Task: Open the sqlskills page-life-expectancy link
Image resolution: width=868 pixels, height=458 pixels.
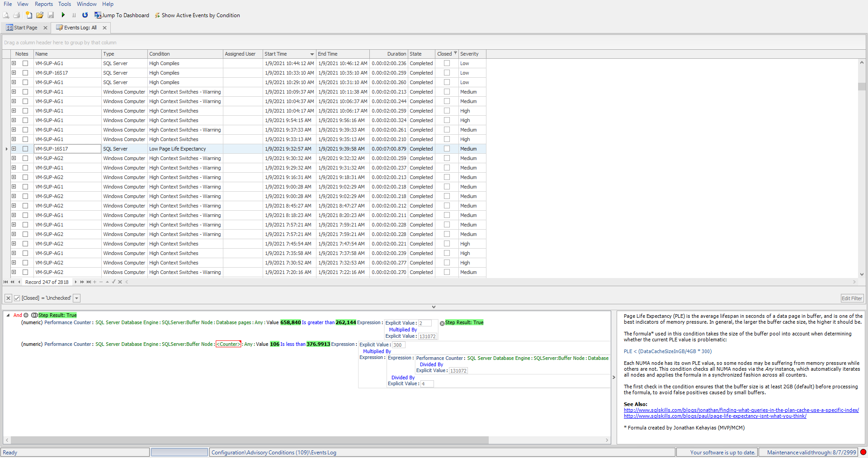Action: coord(715,416)
